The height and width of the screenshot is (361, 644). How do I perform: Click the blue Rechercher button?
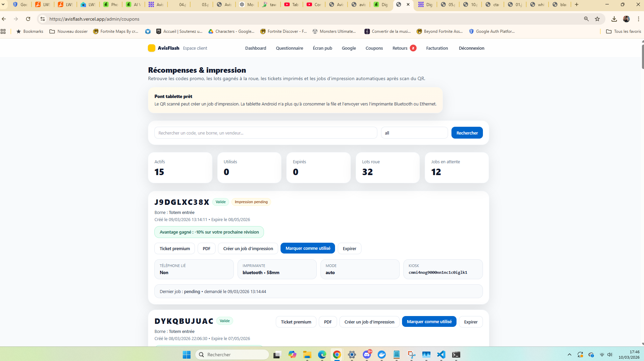(467, 133)
